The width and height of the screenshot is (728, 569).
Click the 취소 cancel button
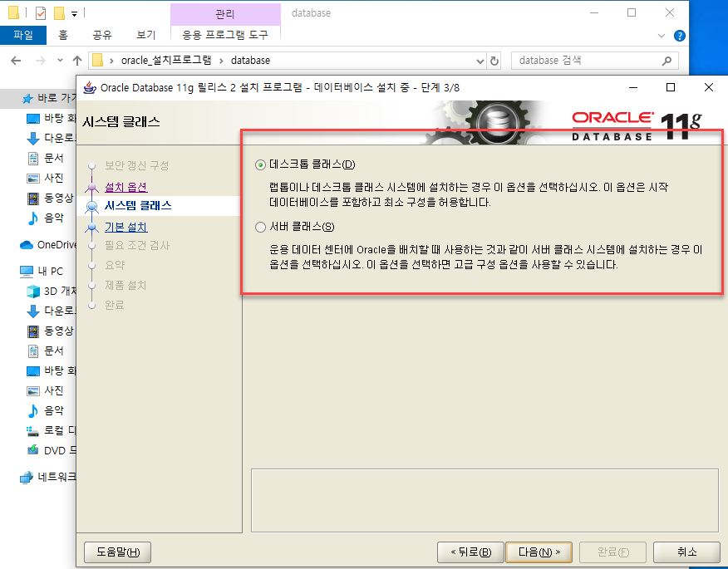coord(686,552)
